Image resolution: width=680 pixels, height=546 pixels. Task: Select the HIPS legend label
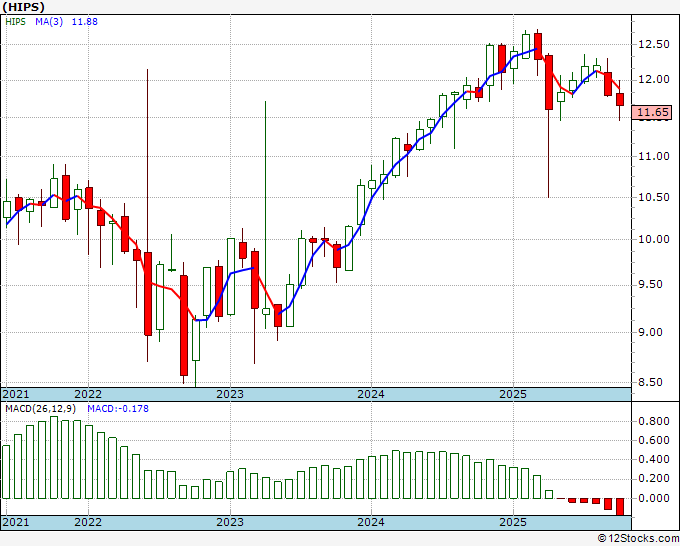16,22
